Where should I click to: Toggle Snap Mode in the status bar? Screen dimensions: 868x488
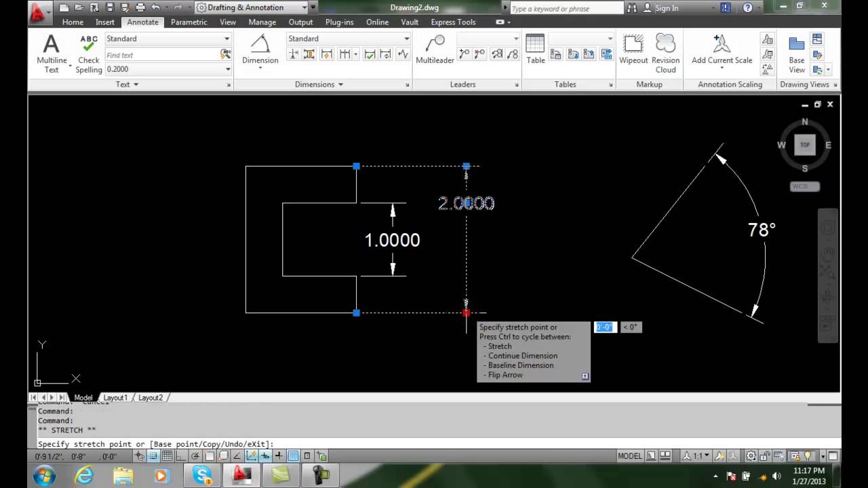pos(154,456)
